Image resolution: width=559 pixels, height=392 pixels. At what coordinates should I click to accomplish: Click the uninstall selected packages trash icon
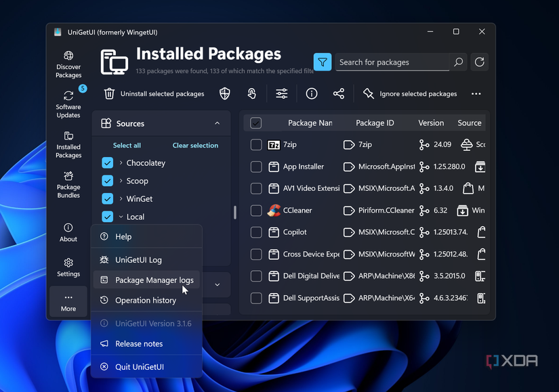tap(109, 93)
